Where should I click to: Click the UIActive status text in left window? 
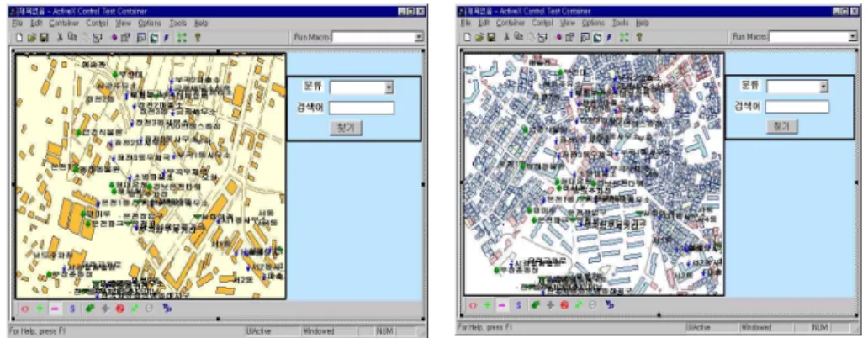(x=259, y=331)
